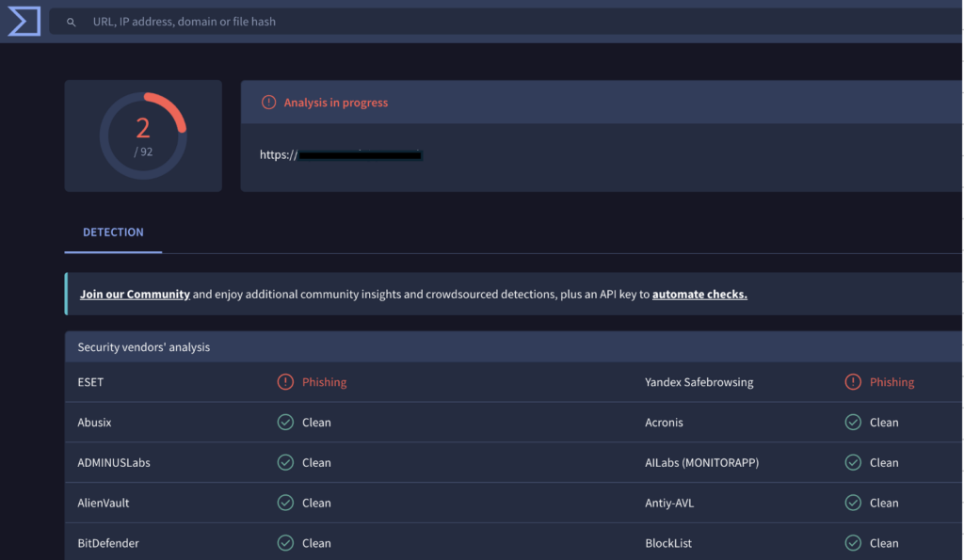Click the BlockList vendor name

pyautogui.click(x=668, y=543)
